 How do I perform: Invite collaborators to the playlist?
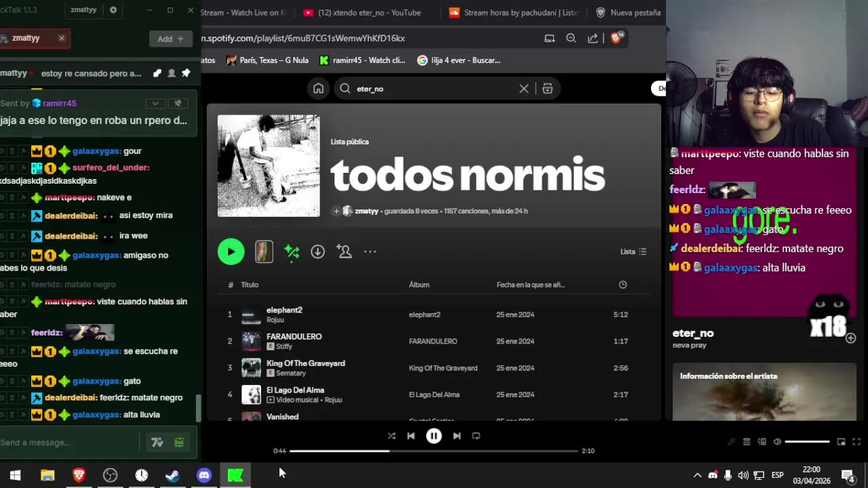pyautogui.click(x=344, y=251)
